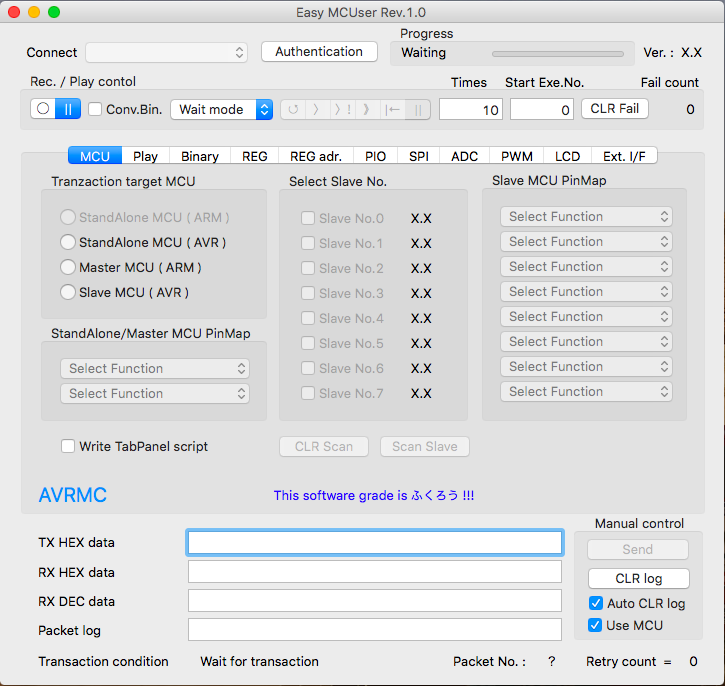The width and height of the screenshot is (725, 686).
Task: Select StandAlone MCU ( AVR ) radio
Action: point(68,242)
